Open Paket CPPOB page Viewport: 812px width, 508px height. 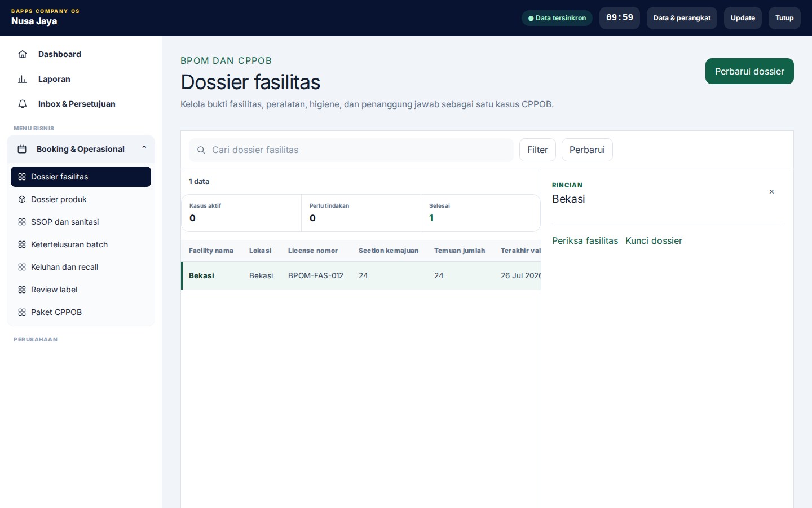(x=81, y=312)
